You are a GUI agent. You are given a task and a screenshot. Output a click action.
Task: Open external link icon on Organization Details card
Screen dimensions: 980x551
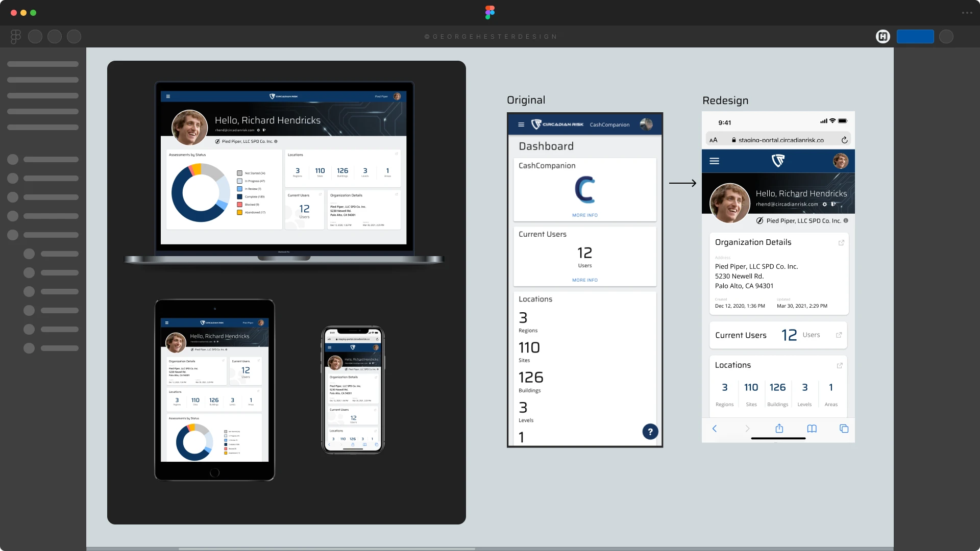tap(841, 243)
